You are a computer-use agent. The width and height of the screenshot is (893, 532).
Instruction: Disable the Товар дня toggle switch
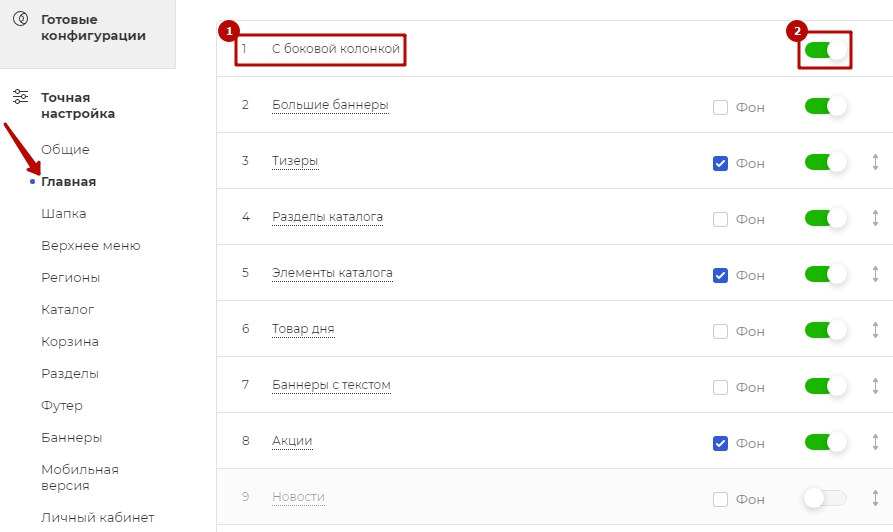[x=825, y=330]
